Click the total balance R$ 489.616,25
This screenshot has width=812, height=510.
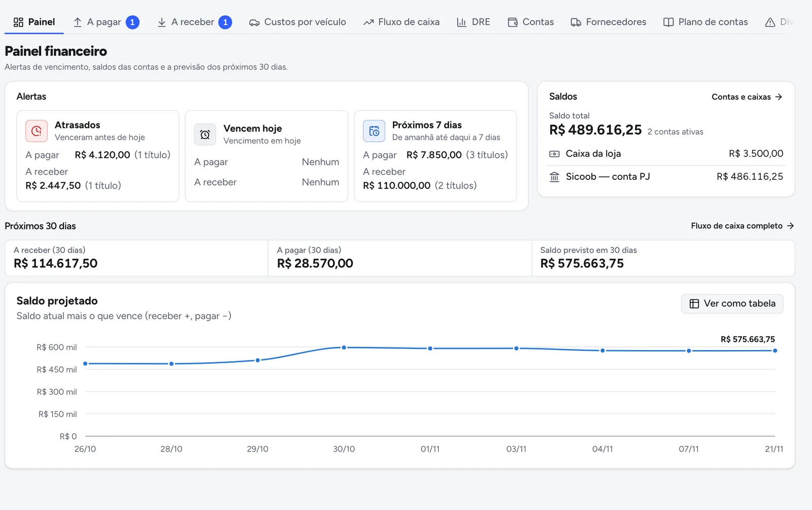[x=595, y=130]
